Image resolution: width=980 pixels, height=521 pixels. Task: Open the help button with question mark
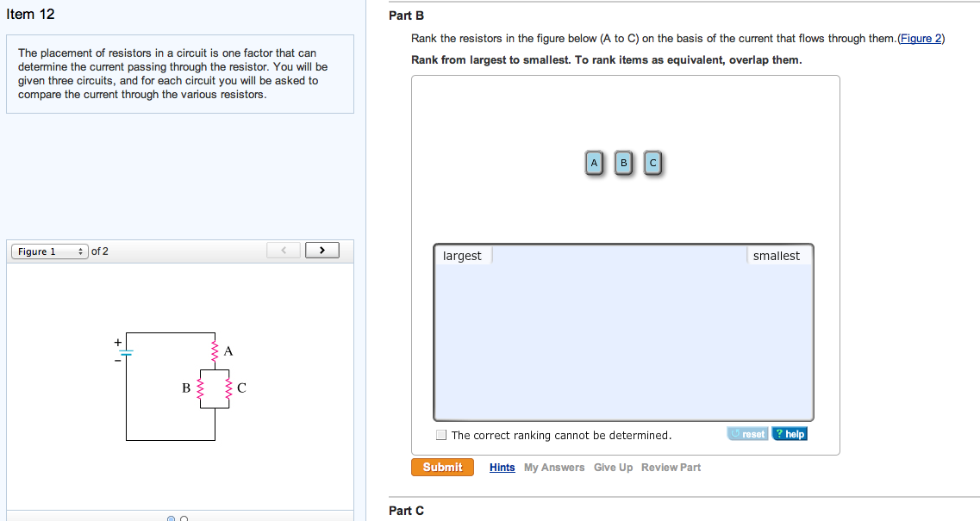point(790,433)
